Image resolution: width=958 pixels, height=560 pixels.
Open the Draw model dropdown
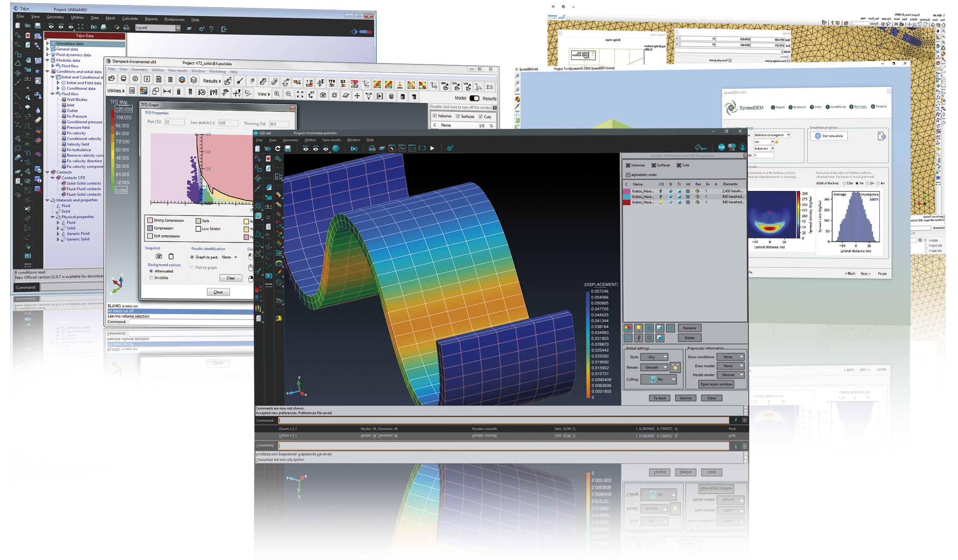(730, 366)
